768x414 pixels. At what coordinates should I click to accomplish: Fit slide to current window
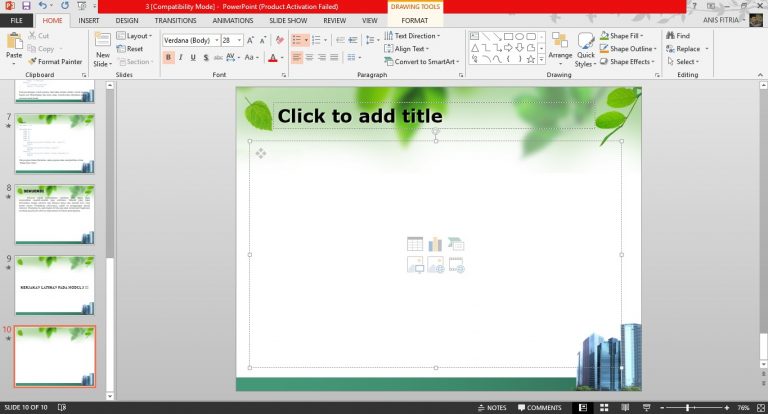761,408
